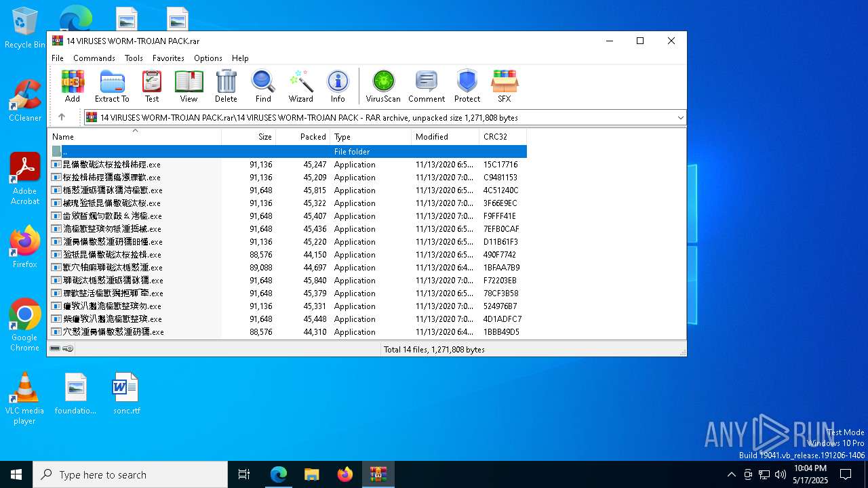Open the Tools menu
Viewport: 868px width, 488px height.
pos(134,58)
